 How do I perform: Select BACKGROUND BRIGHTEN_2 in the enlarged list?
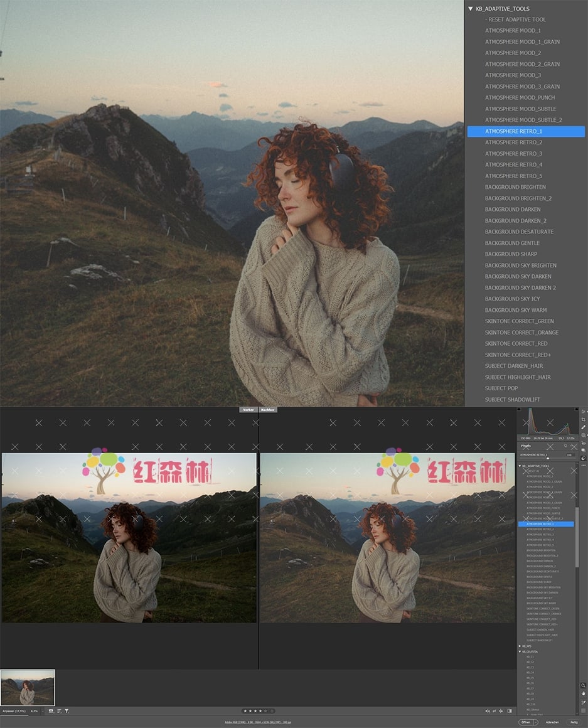pyautogui.click(x=518, y=198)
